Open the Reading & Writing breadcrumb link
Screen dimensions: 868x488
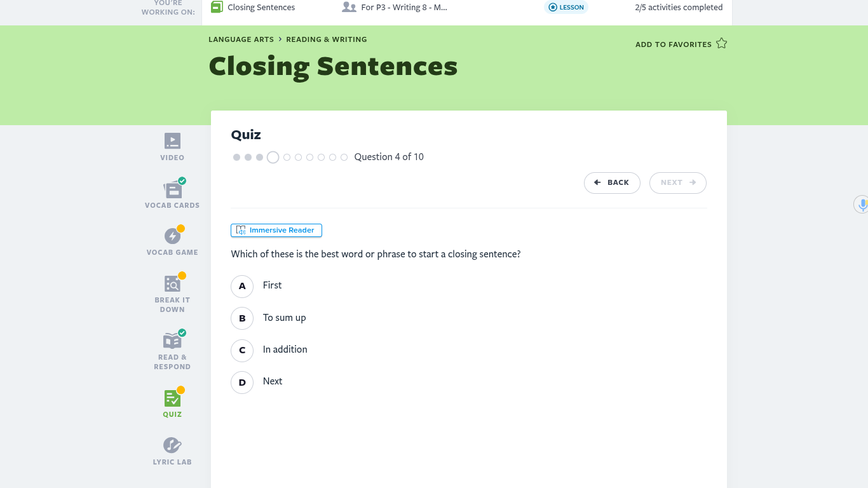(x=326, y=39)
